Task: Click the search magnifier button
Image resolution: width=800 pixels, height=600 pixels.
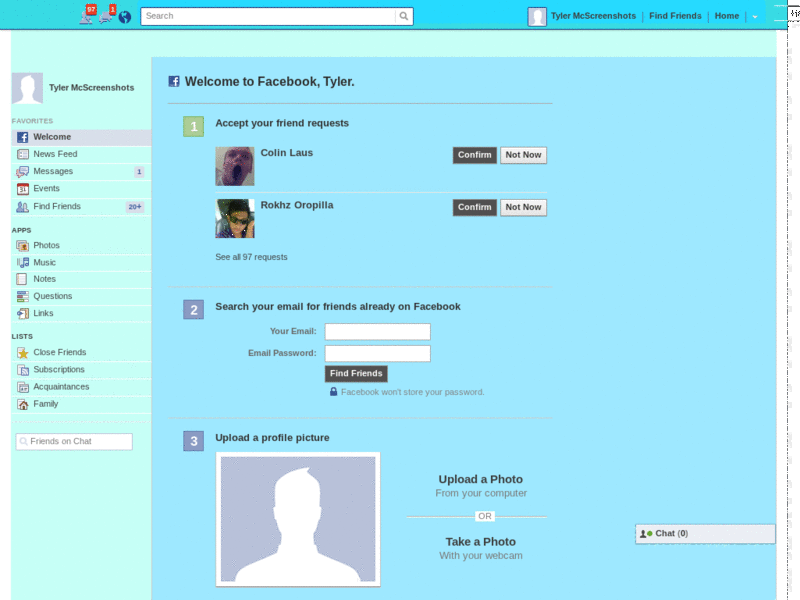Action: tap(404, 16)
